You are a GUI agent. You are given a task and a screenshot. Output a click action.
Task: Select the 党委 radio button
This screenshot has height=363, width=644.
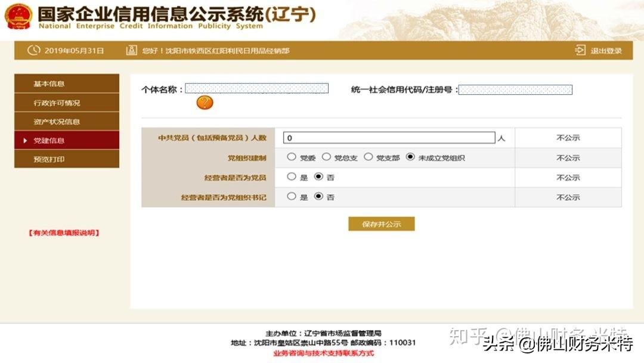click(x=292, y=157)
